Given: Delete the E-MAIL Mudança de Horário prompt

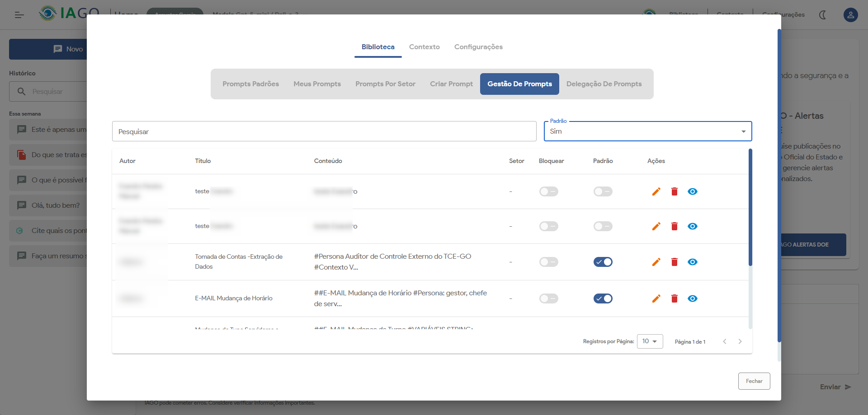Looking at the screenshot, I should [674, 298].
